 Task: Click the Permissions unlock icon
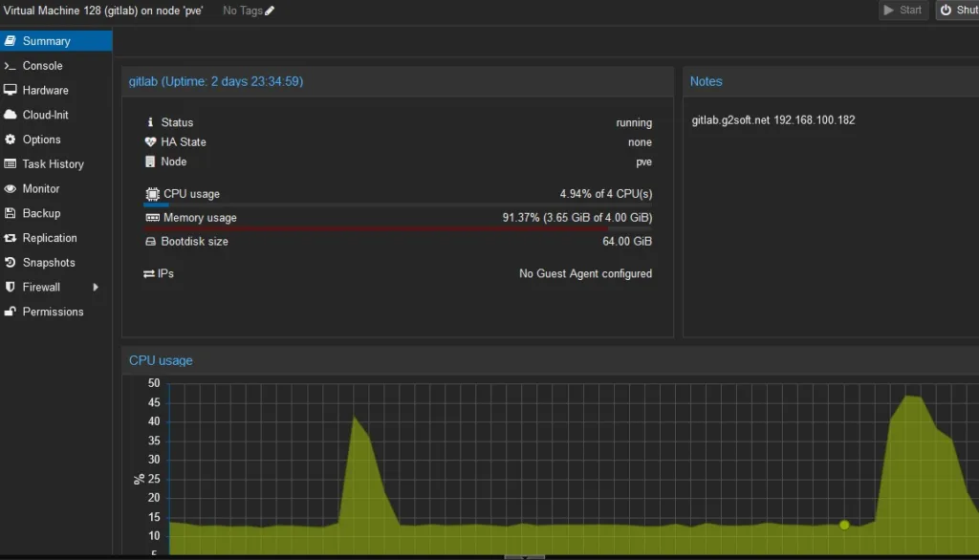[10, 312]
